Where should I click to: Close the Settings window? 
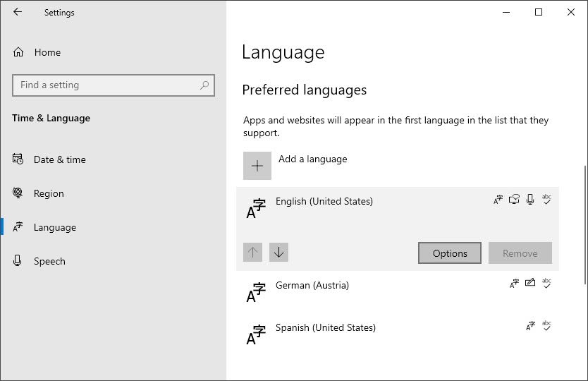click(571, 12)
